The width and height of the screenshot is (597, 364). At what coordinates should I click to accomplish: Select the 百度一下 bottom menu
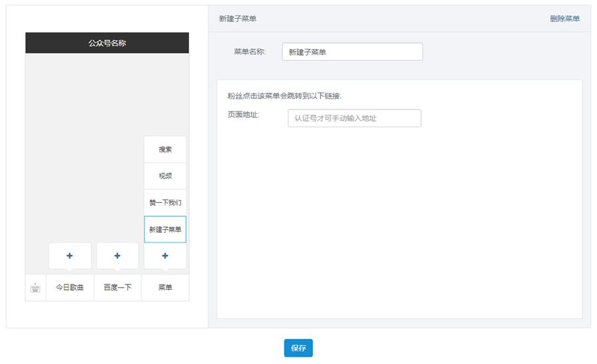point(117,288)
